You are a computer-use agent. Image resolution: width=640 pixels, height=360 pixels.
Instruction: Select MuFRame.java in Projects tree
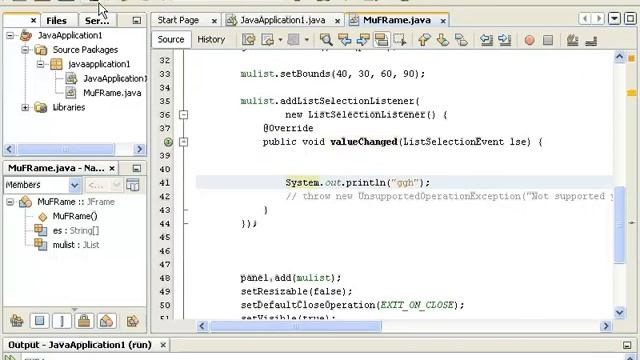112,93
